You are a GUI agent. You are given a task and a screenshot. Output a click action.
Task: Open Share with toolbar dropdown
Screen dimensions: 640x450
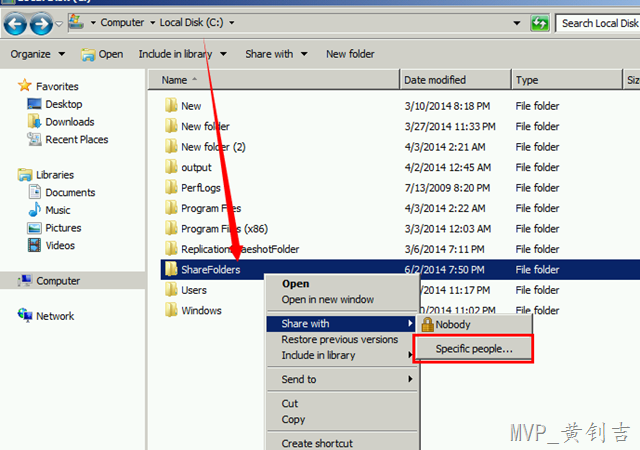(276, 54)
